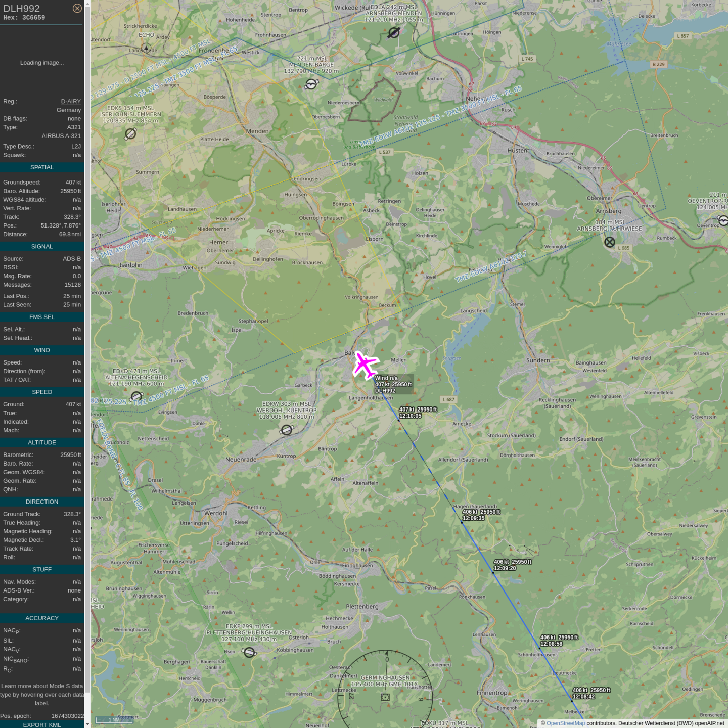Click the Altena-Hegenscheid airfield symbol
This screenshot has width=728, height=728.
(136, 396)
